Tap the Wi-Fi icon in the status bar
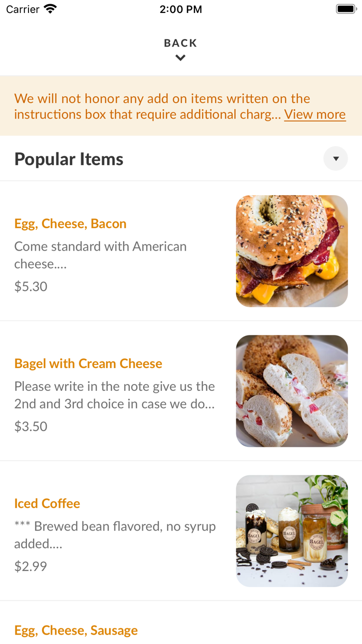The width and height of the screenshot is (362, 644). (49, 8)
